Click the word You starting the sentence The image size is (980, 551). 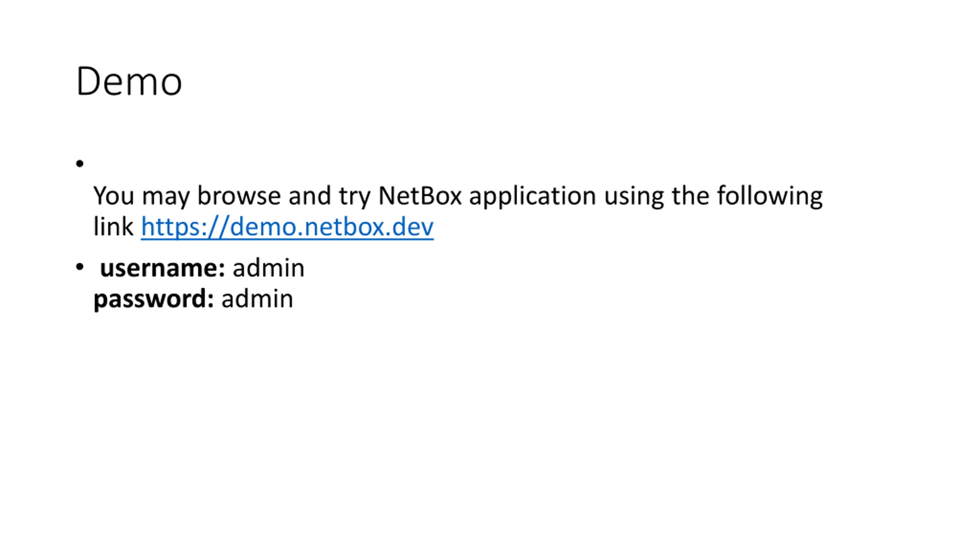114,196
